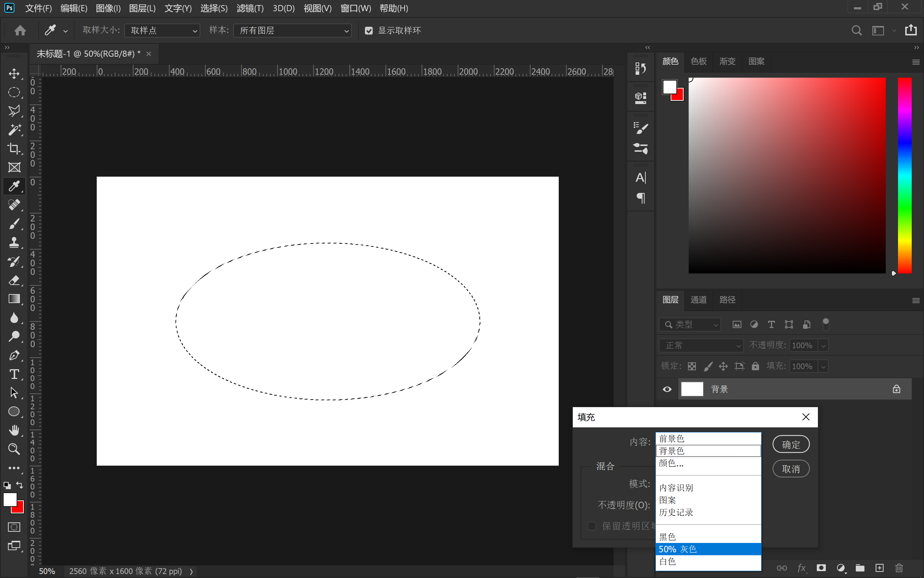Click the 确定 button in fill dialog

coord(791,445)
